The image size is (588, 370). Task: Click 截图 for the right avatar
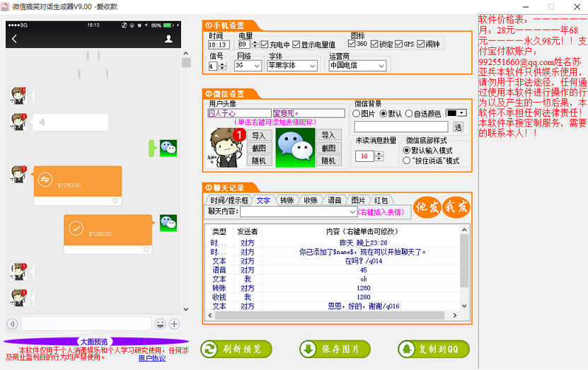329,148
